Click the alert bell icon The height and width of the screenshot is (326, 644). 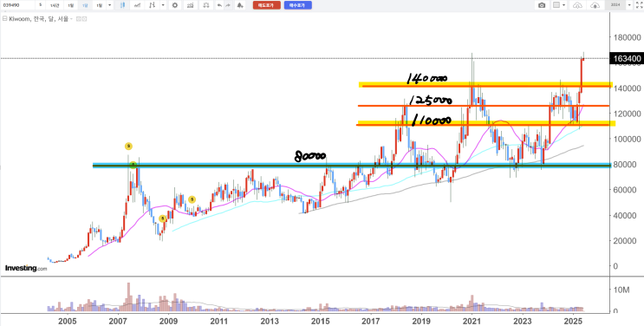pyautogui.click(x=240, y=5)
